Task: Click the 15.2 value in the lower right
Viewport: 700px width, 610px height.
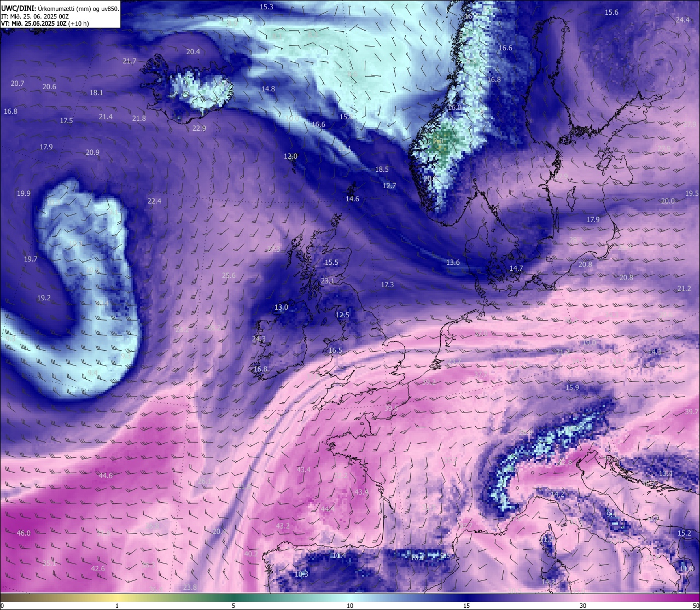Action: coord(684,533)
